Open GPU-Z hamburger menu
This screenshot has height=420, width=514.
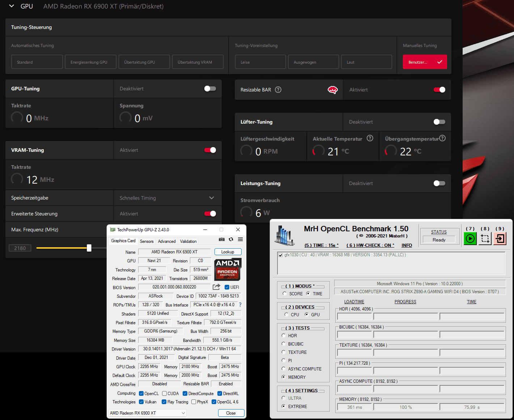[x=240, y=239]
